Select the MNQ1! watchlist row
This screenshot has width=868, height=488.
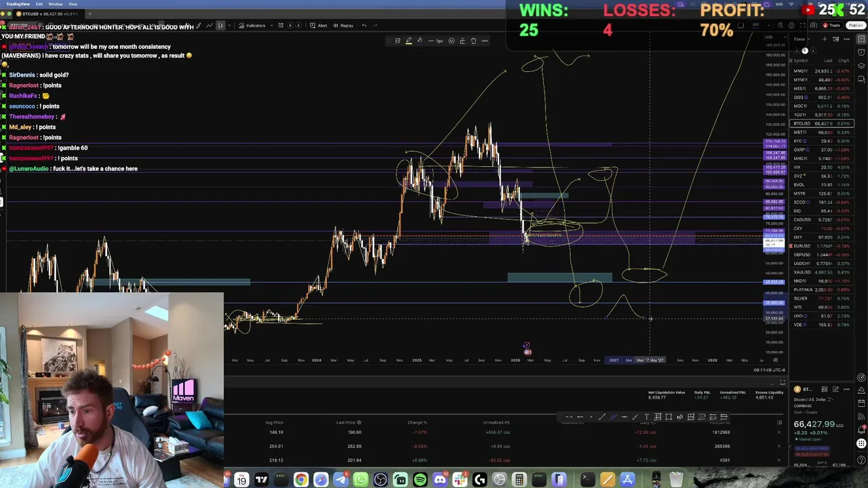pos(822,70)
